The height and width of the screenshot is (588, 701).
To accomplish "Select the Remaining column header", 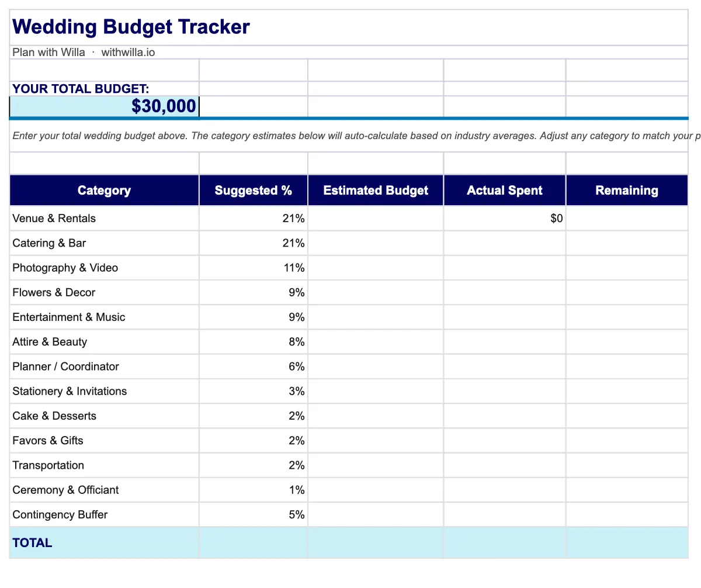I will point(626,191).
